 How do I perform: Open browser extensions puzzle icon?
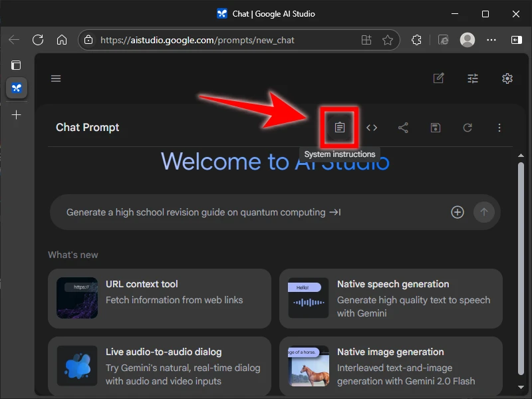(x=417, y=40)
